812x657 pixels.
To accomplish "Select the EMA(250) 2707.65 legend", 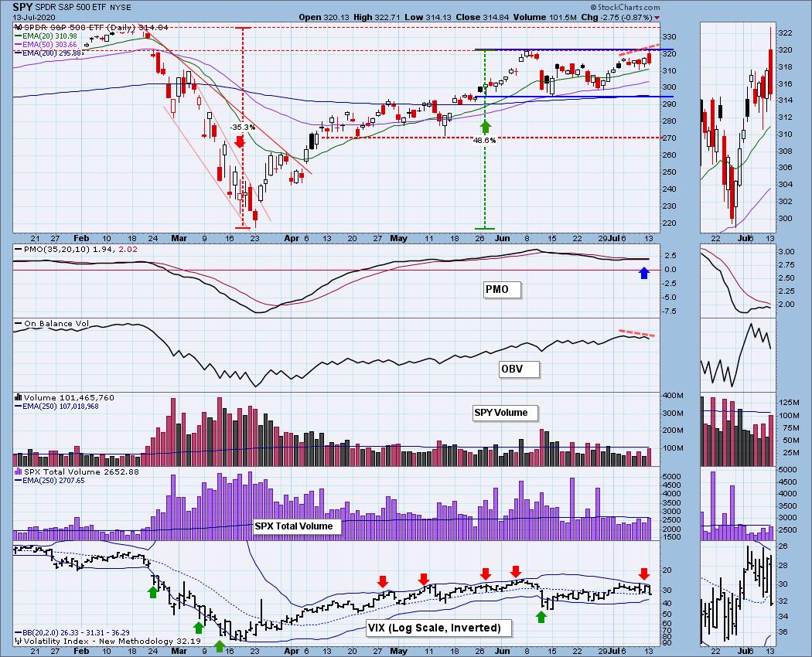I will coord(49,481).
